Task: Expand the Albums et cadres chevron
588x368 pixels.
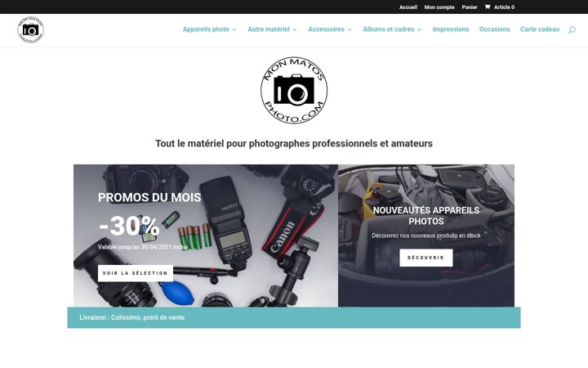Action: pyautogui.click(x=419, y=29)
